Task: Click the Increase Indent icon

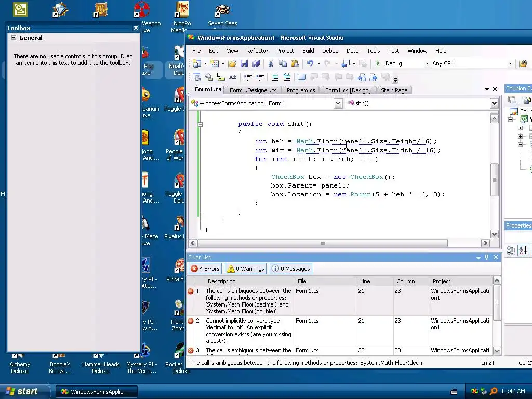Action: click(x=260, y=77)
